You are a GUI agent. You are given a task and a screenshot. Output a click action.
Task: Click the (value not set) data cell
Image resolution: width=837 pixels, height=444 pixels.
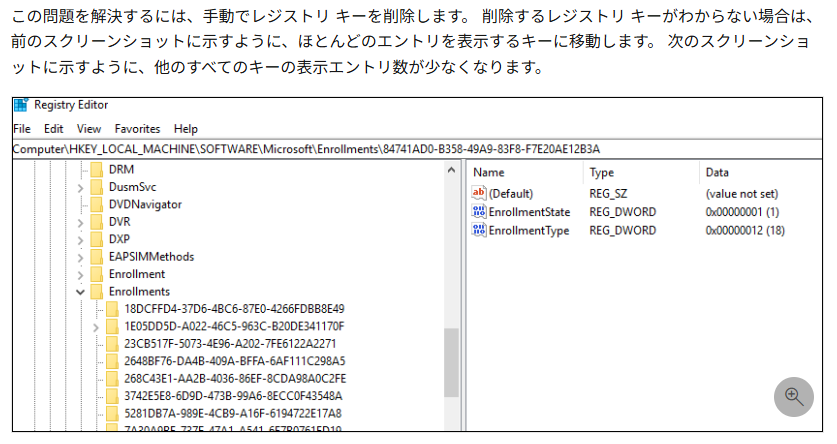pos(741,194)
